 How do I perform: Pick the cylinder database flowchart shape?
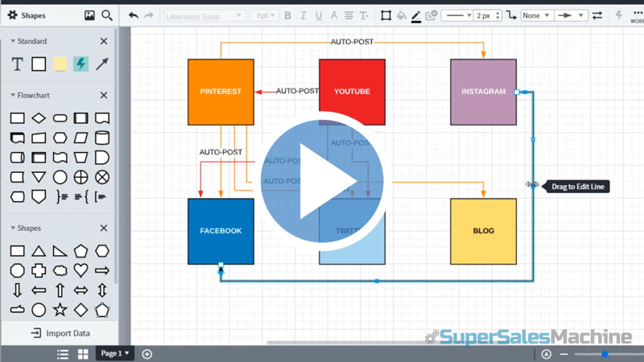click(102, 118)
